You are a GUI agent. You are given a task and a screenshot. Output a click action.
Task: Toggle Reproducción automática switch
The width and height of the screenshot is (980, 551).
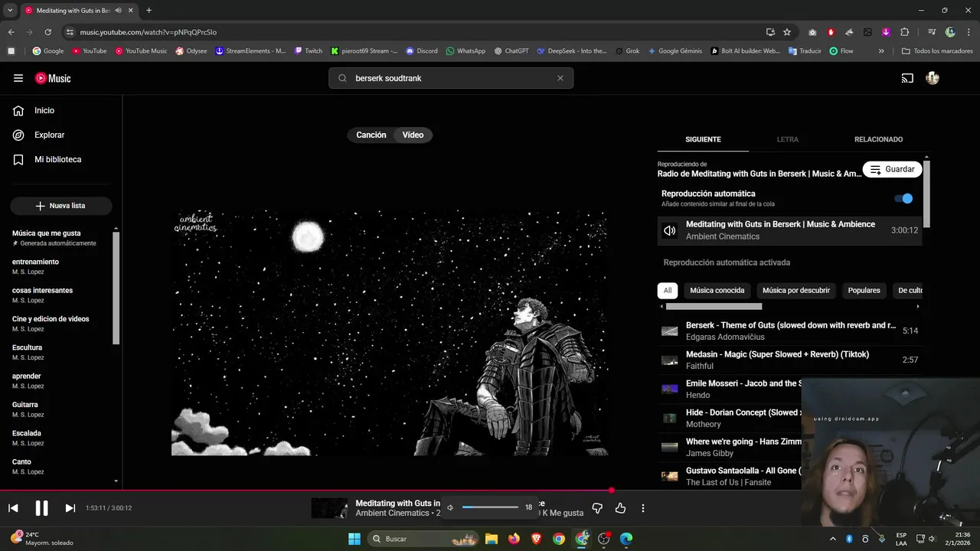(x=903, y=198)
